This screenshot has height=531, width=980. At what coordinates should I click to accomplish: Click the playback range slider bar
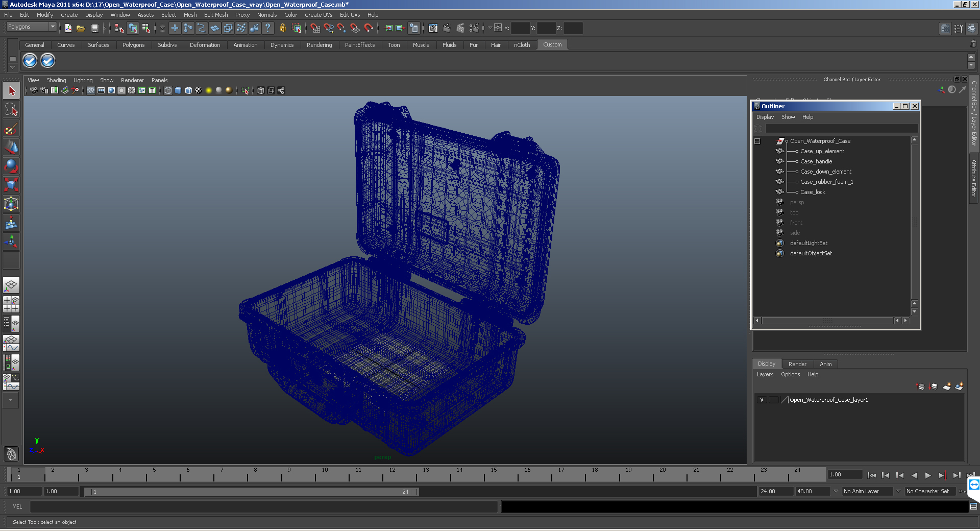point(252,492)
